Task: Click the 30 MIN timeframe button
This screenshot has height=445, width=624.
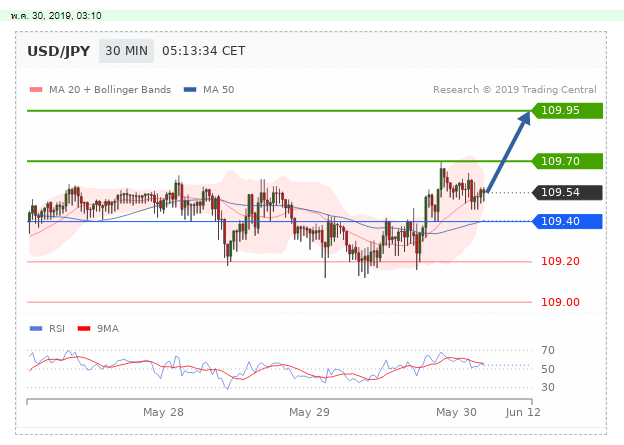Action: pyautogui.click(x=126, y=51)
